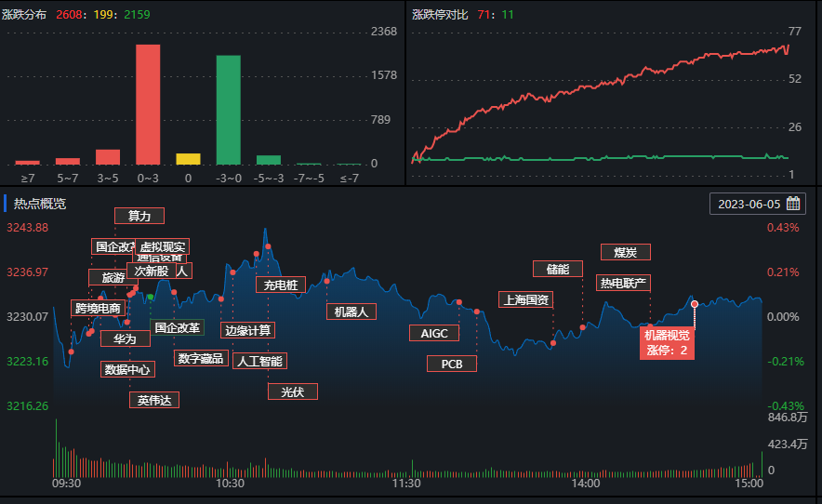
Task: Click the 充电桩 hotspot label
Action: point(280,285)
